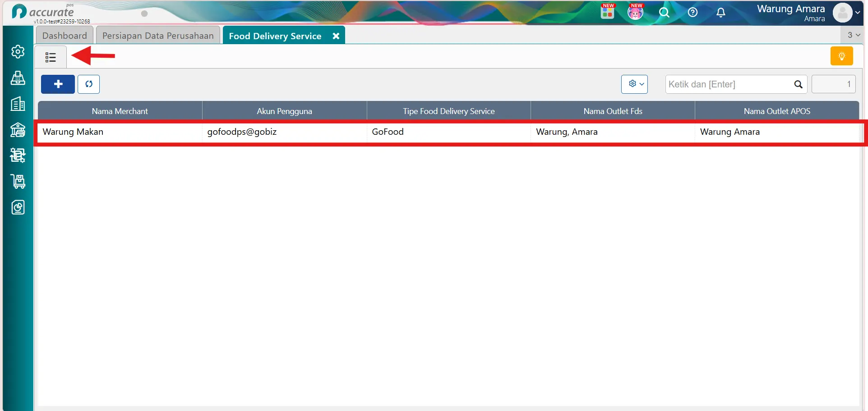Open the list view menu icon
868x411 pixels.
point(51,57)
